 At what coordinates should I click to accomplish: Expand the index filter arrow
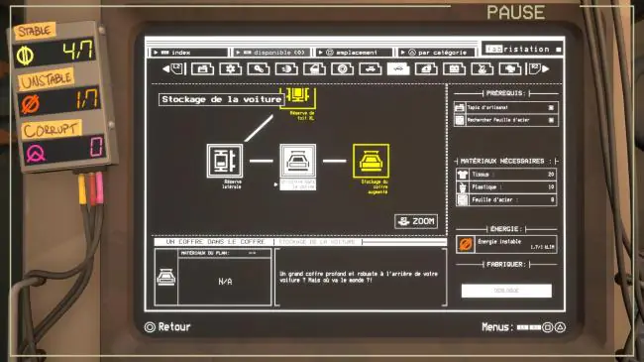[x=156, y=53]
